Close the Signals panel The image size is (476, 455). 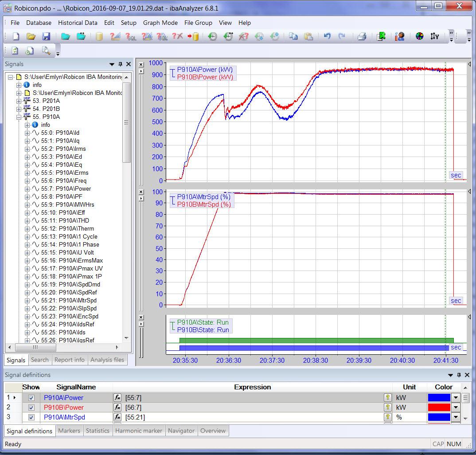129,64
